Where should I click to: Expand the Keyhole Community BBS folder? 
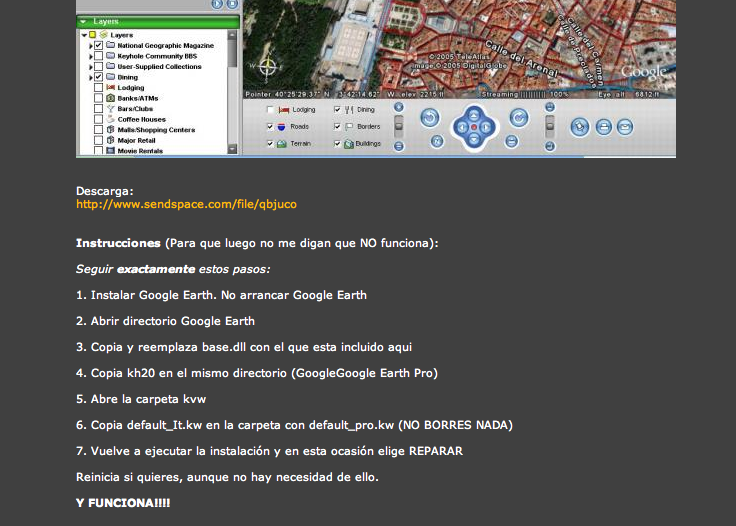tap(90, 57)
